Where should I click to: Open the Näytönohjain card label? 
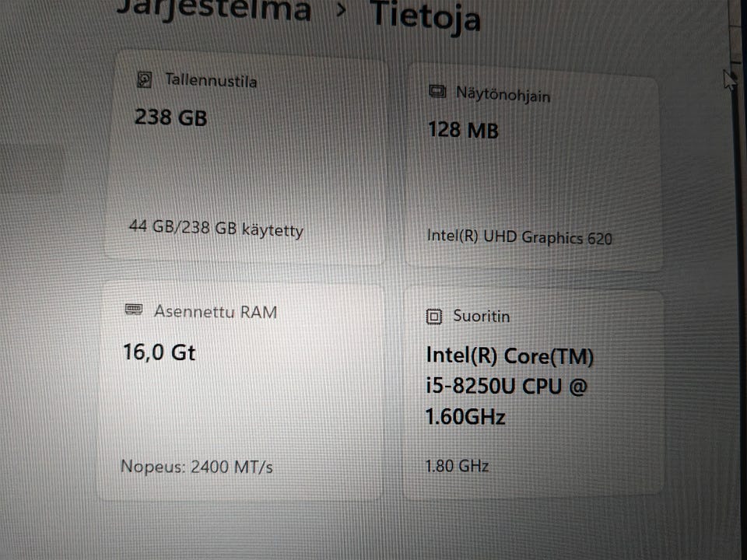[502, 95]
